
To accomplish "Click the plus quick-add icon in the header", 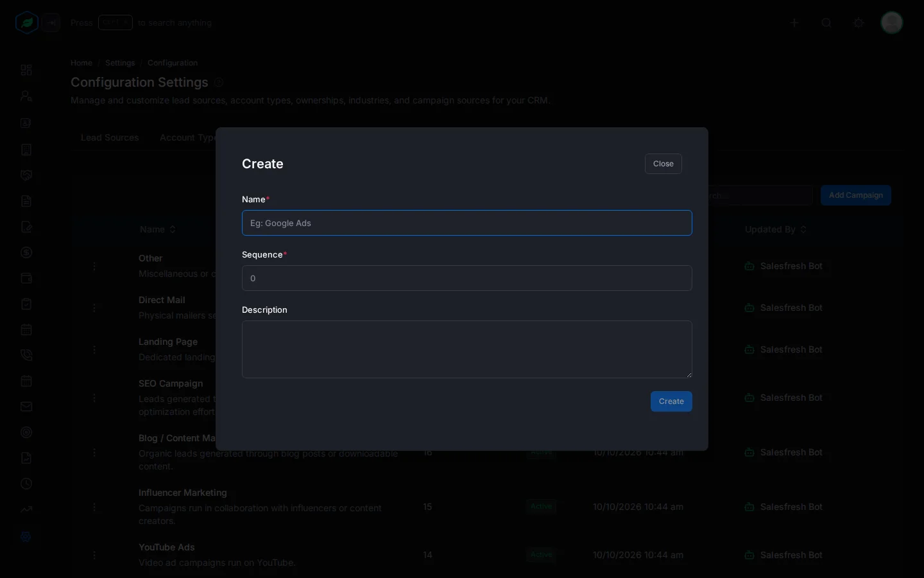I will [794, 23].
